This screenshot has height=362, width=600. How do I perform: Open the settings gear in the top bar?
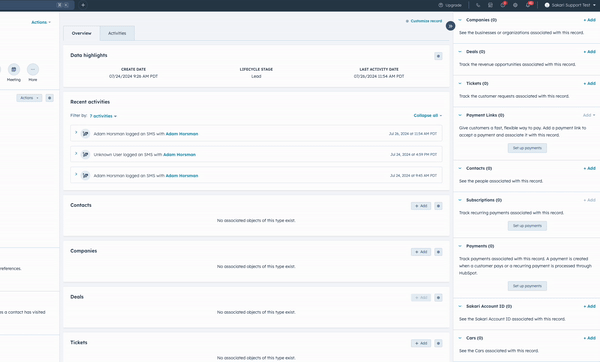pyautogui.click(x=515, y=5)
